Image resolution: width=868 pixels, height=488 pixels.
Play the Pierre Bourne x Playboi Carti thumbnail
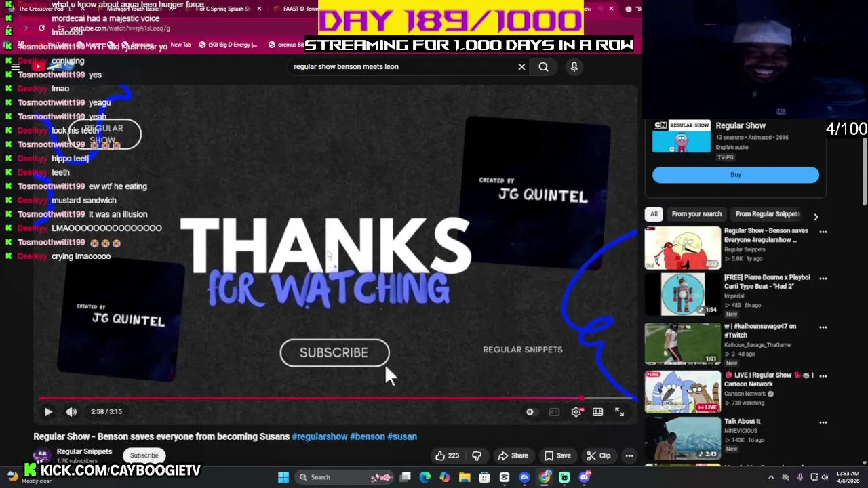coord(683,294)
